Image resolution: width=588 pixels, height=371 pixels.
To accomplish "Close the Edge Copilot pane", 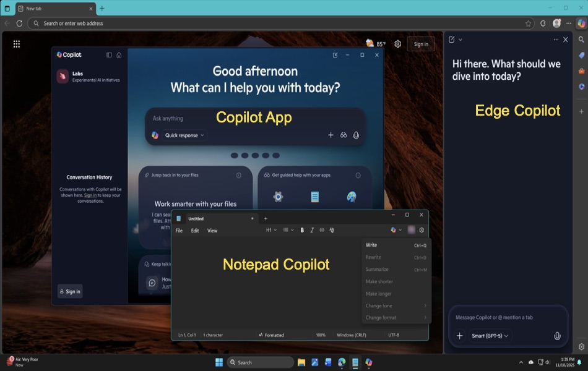I will click(x=566, y=40).
